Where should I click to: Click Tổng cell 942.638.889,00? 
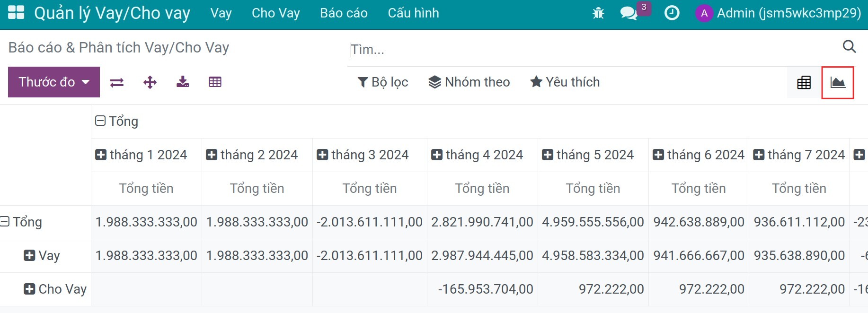(699, 222)
